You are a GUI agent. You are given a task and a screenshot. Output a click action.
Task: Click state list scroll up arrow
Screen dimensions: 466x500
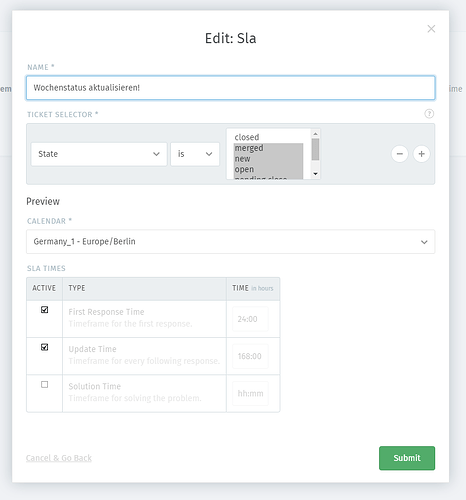point(315,134)
